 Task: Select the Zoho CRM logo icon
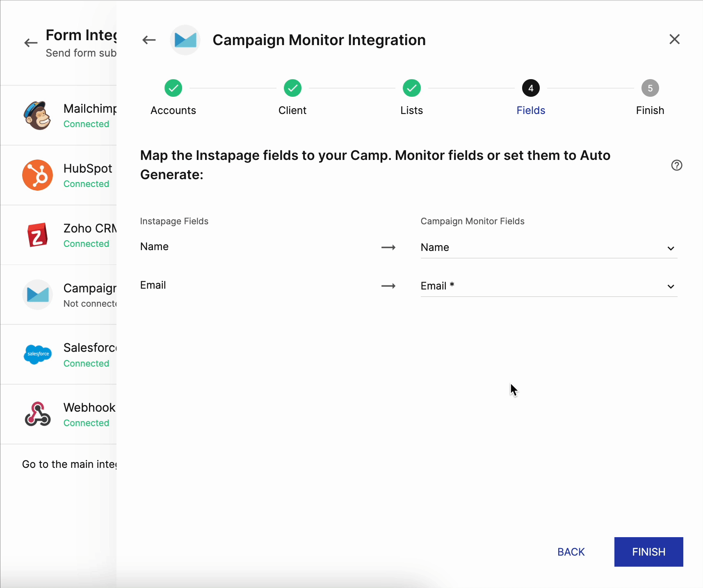pyautogui.click(x=37, y=235)
